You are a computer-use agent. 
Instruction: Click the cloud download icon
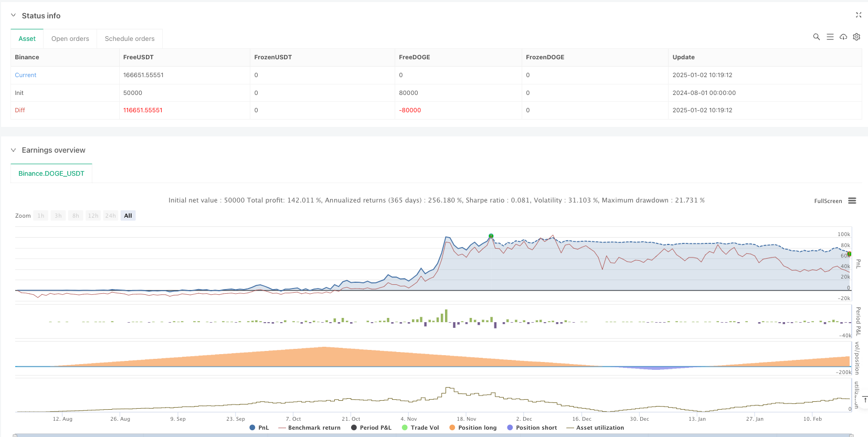(843, 37)
